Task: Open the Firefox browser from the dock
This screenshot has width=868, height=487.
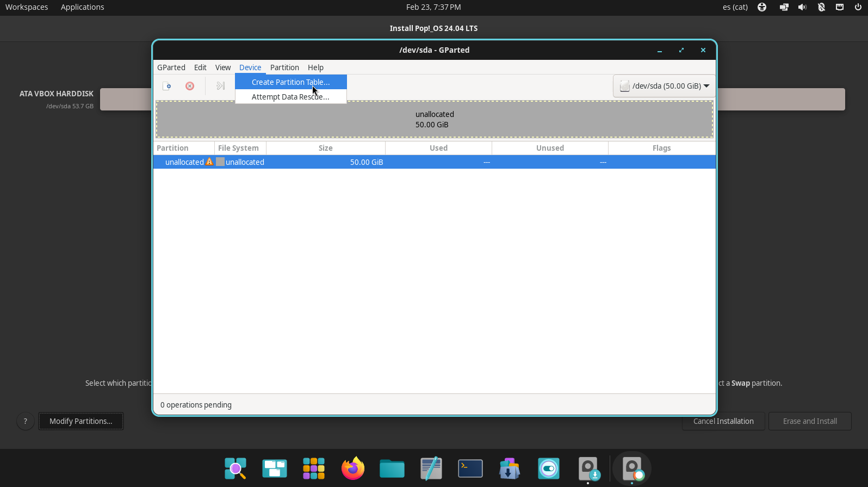Action: point(353,468)
